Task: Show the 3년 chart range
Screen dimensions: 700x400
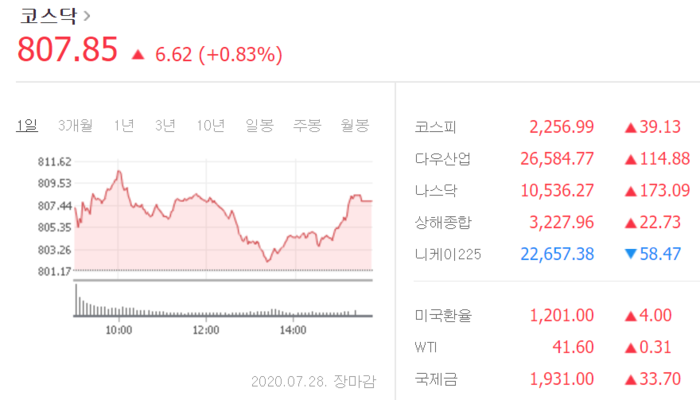Action: pos(165,125)
